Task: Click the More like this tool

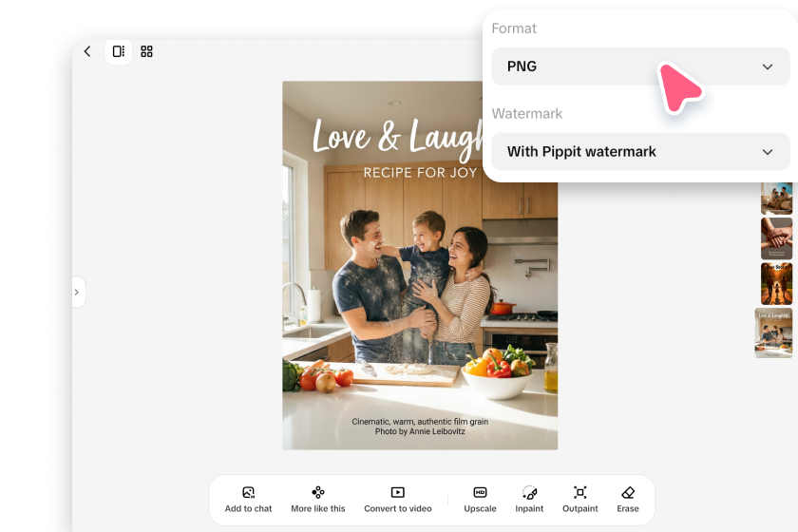Action: (318, 500)
